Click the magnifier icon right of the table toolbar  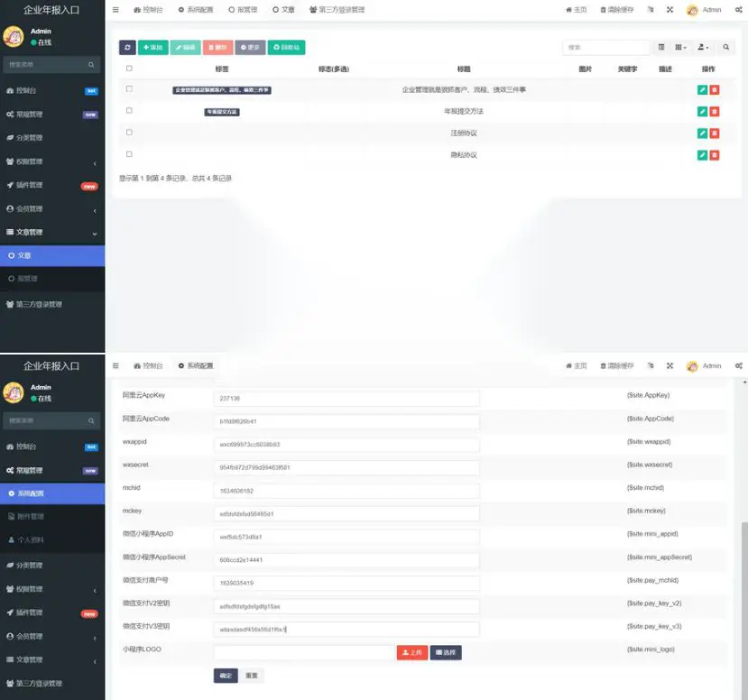point(725,47)
